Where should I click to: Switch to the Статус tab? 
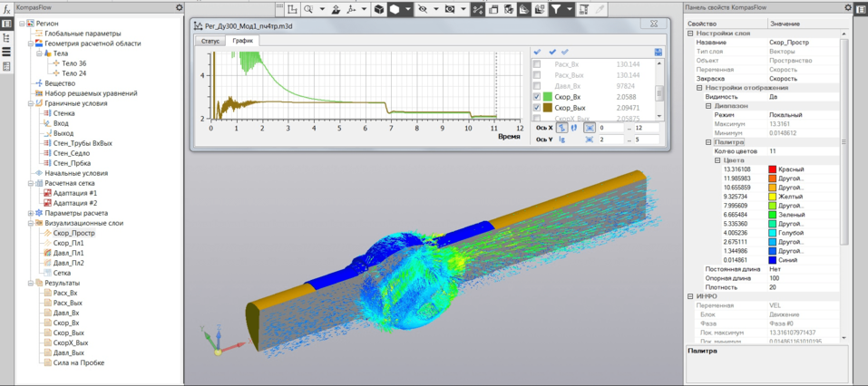pyautogui.click(x=210, y=41)
